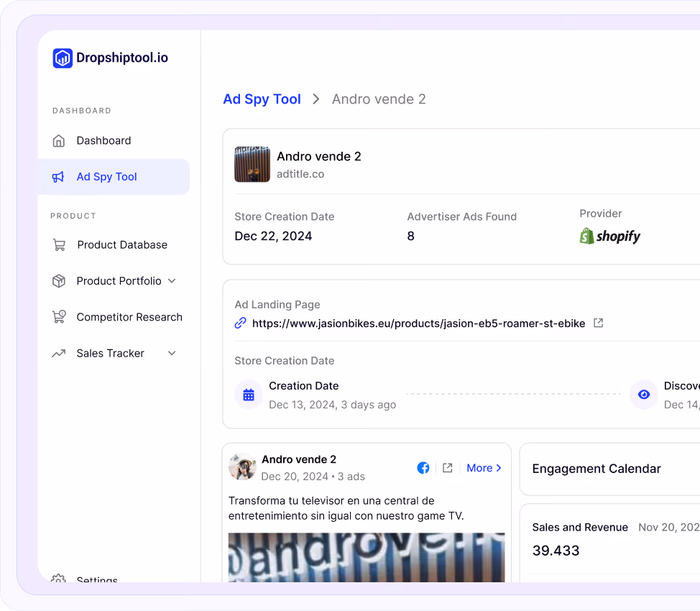Click the Ad Spy Tool megaphone icon
The image size is (700, 611).
pos(58,177)
